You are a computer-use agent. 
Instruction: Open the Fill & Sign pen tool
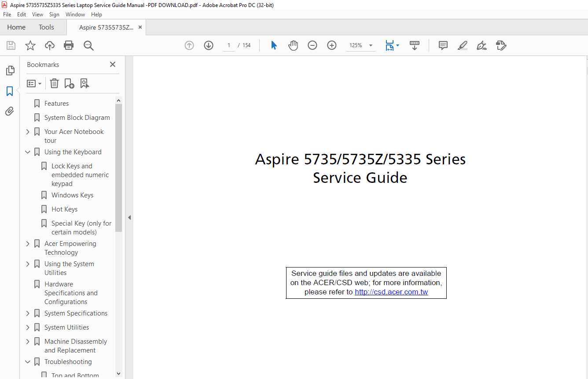click(482, 45)
